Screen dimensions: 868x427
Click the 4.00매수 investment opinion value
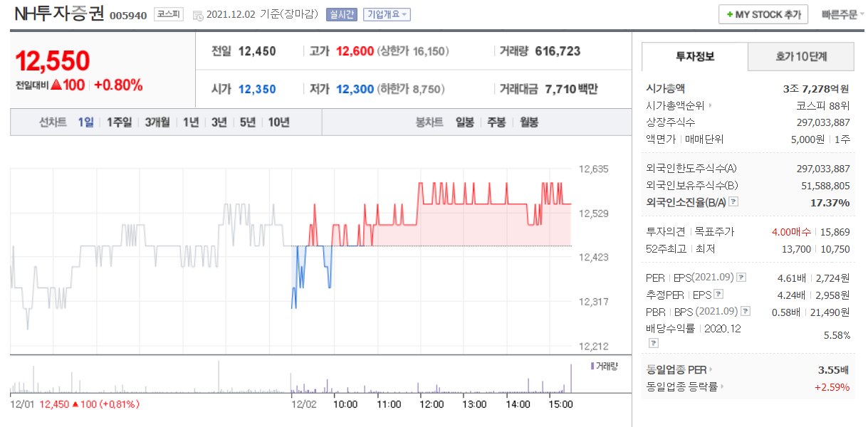[791, 232]
